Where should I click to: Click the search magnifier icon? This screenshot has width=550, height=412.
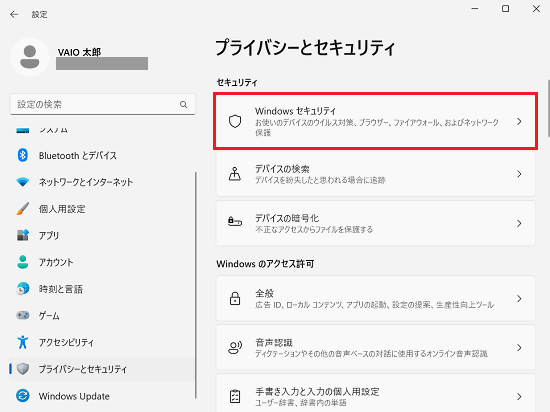[x=183, y=104]
